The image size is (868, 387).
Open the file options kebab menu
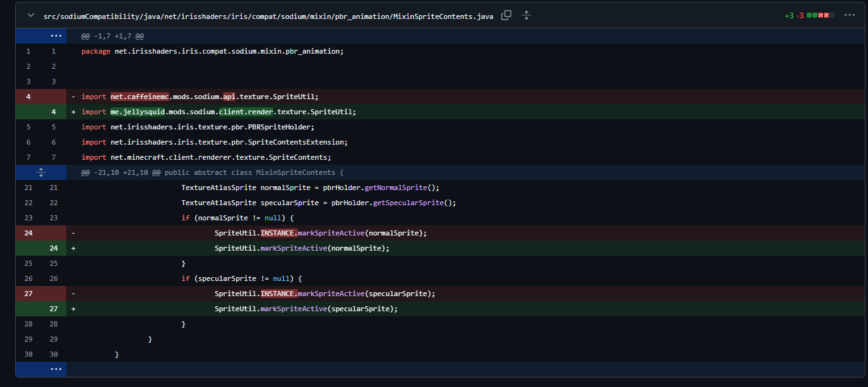pyautogui.click(x=849, y=16)
